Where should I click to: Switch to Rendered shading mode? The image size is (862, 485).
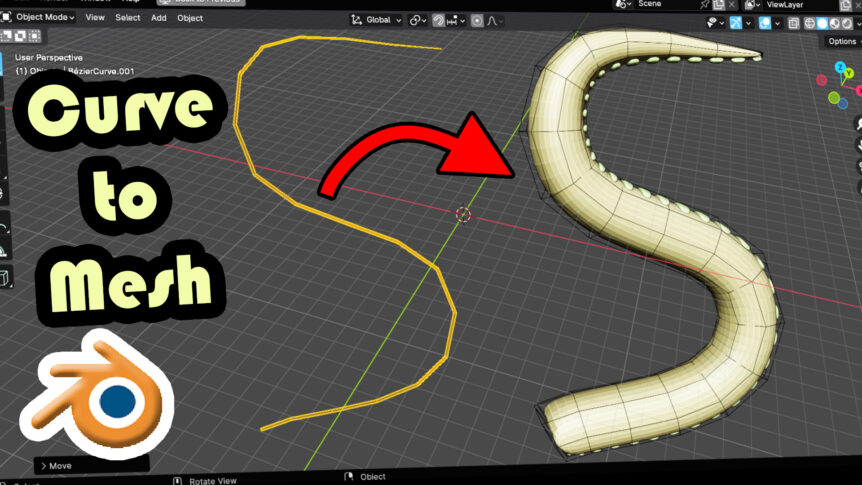847,23
